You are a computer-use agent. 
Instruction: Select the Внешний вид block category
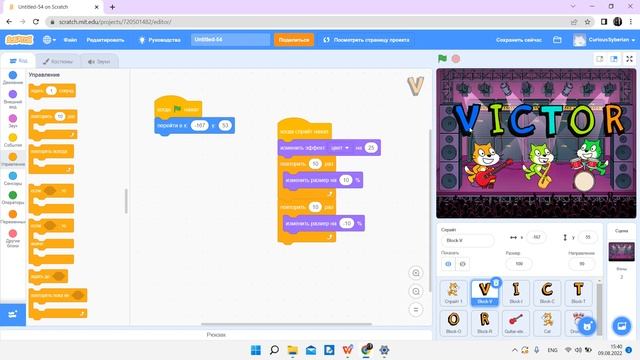point(13,99)
